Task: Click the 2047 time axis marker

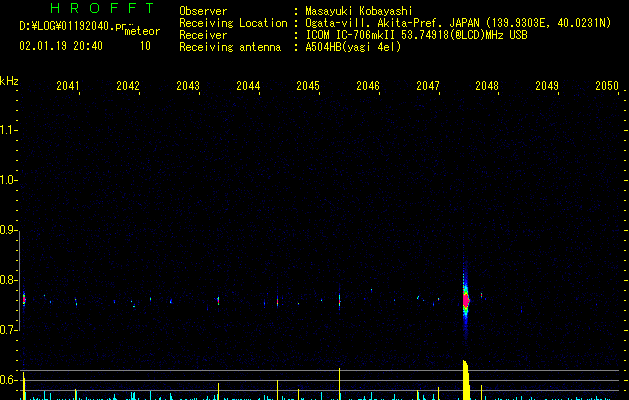Action: pos(428,86)
